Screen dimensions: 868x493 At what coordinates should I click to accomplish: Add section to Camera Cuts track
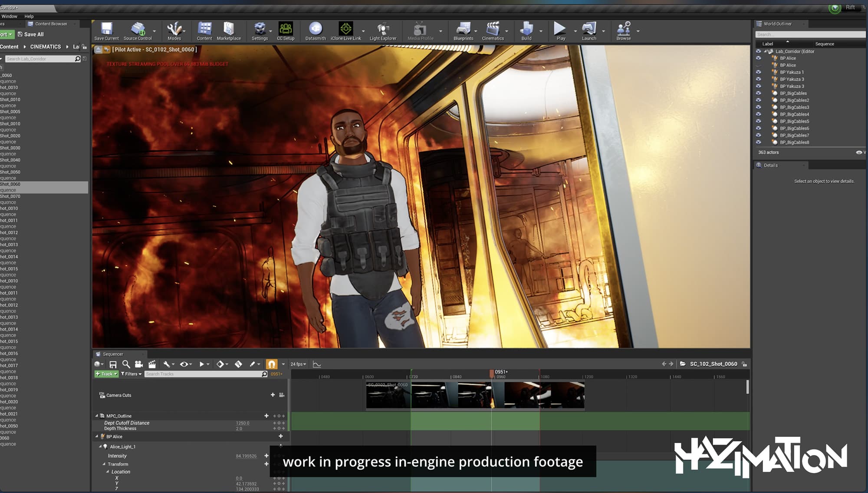tap(273, 395)
